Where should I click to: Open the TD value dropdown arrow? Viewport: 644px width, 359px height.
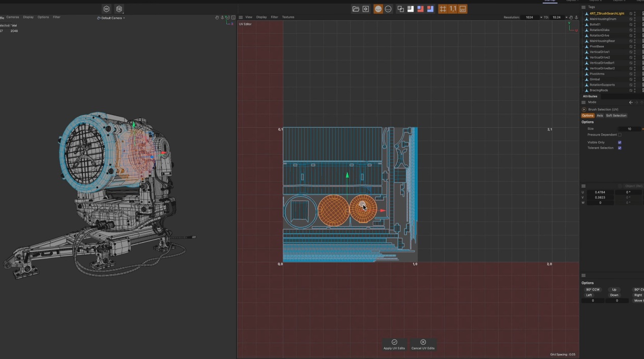tap(566, 17)
